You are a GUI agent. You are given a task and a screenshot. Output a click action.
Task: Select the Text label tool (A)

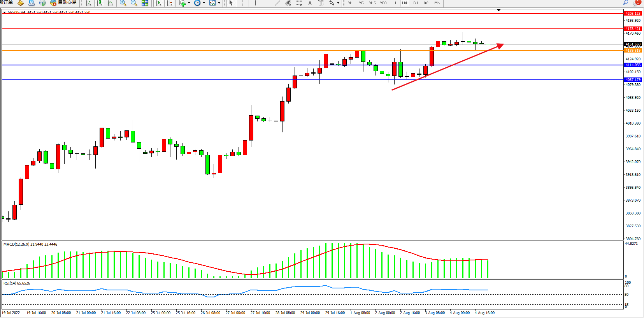point(310,3)
